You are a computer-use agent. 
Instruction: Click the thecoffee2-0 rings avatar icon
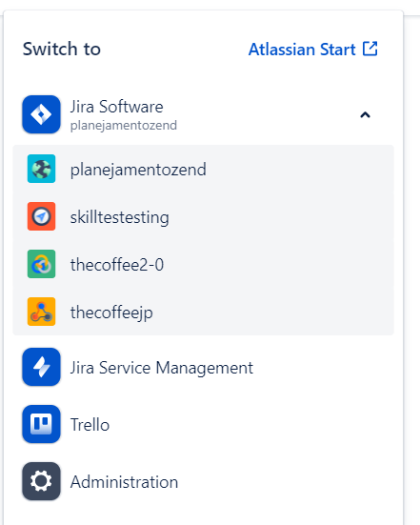pos(41,264)
